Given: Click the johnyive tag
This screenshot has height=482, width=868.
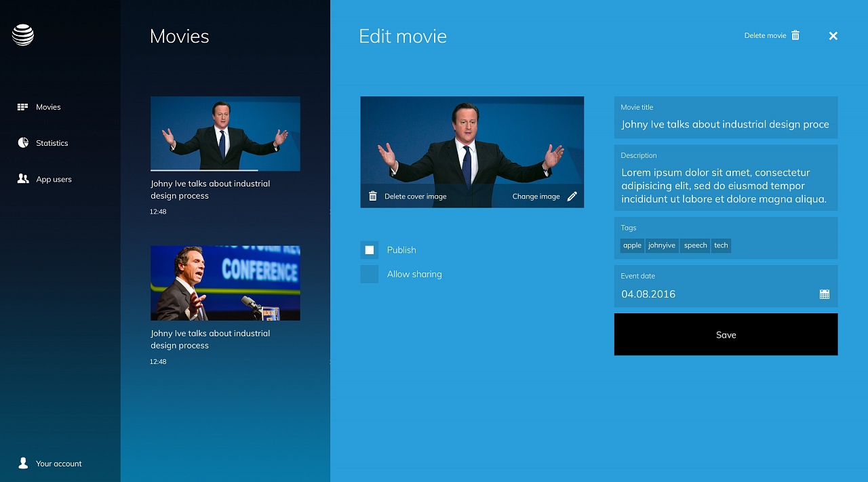Looking at the screenshot, I should 661,245.
